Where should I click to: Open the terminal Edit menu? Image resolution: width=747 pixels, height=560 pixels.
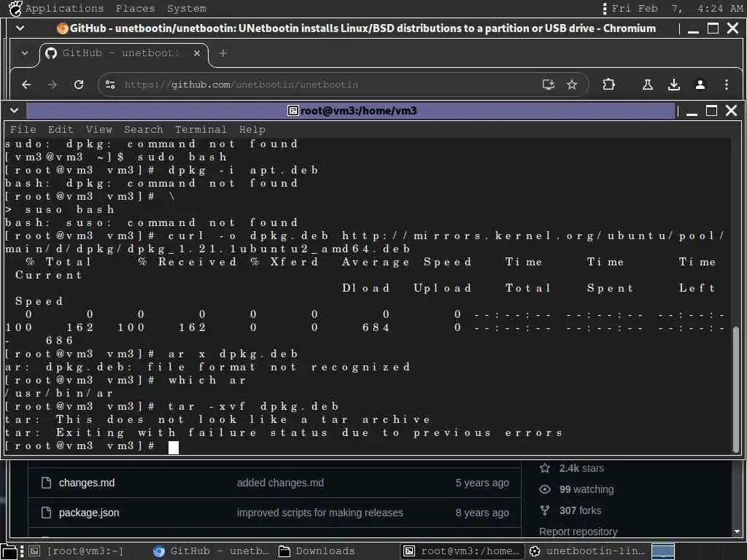pos(61,130)
